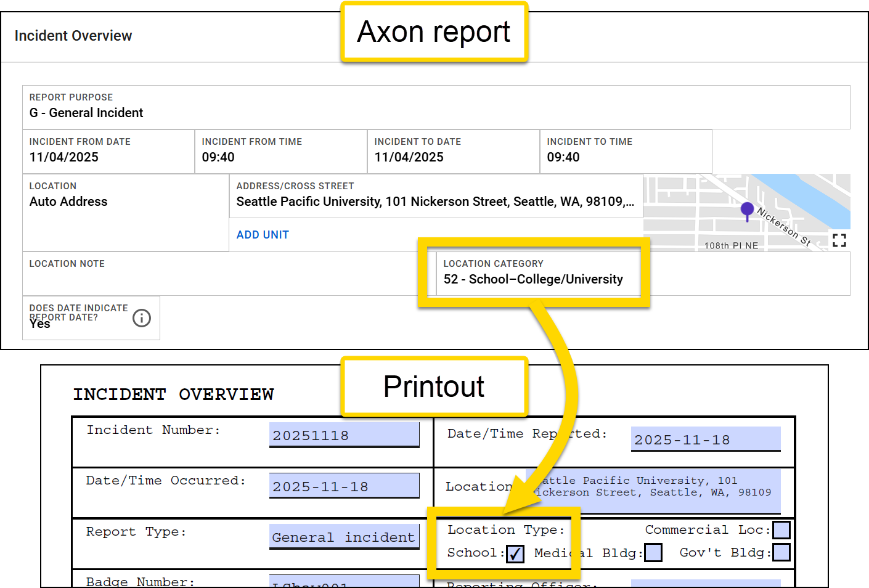Click the Incident Number field on printout

point(344,435)
